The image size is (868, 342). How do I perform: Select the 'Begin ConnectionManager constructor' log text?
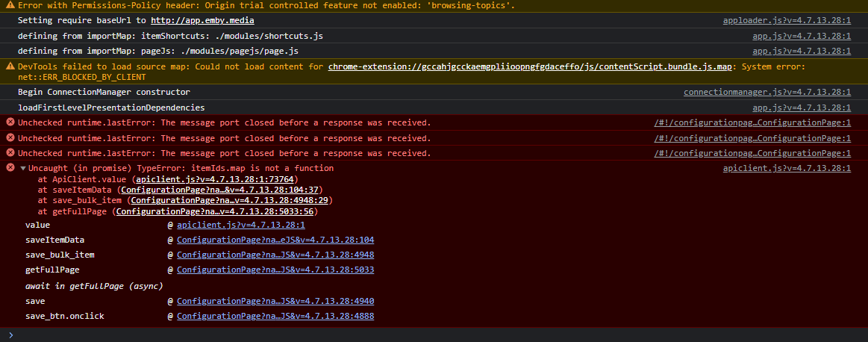coord(104,92)
